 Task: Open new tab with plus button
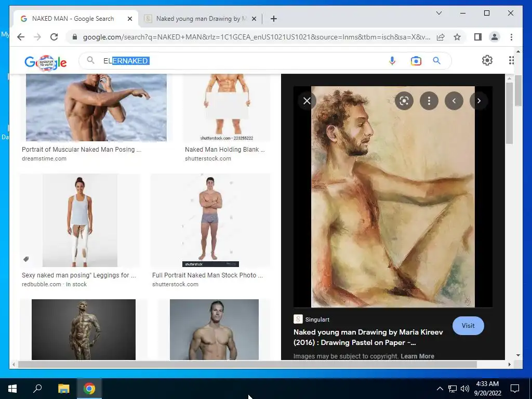(273, 19)
